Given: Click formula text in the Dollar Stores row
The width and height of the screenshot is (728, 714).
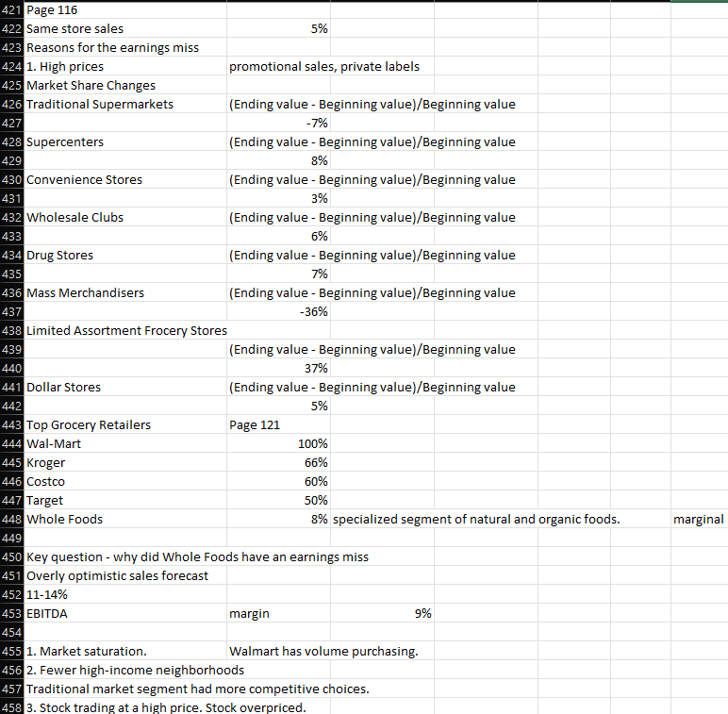Looking at the screenshot, I should tap(372, 387).
